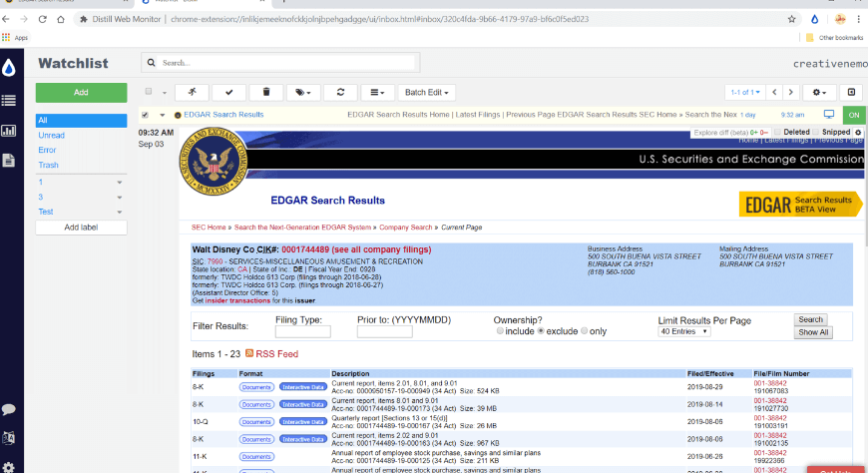868x473 pixels.
Task: Mark selected items as read with checkmark icon
Action: (228, 92)
